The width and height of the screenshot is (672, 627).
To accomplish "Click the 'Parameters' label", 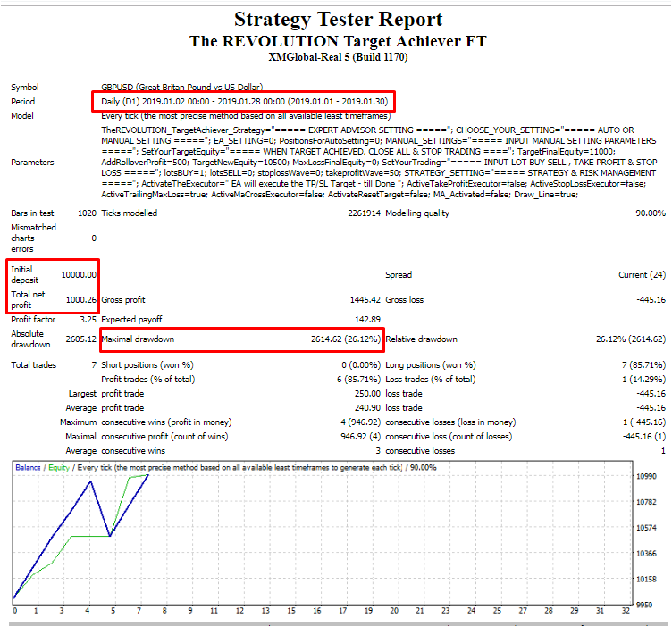I will (x=32, y=163).
